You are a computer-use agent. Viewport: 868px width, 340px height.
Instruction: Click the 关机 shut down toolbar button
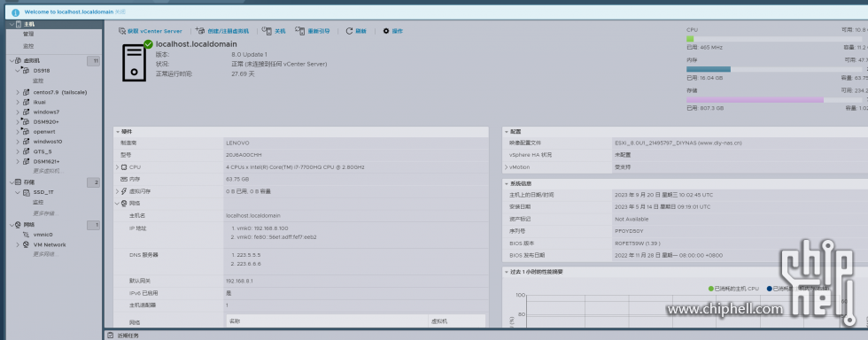274,31
